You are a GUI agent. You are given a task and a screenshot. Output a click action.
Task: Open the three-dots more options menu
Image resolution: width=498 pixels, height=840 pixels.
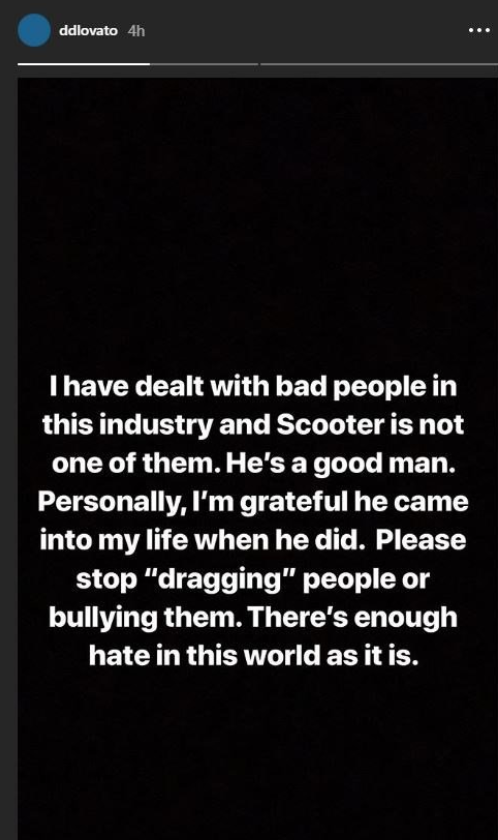[x=479, y=31]
